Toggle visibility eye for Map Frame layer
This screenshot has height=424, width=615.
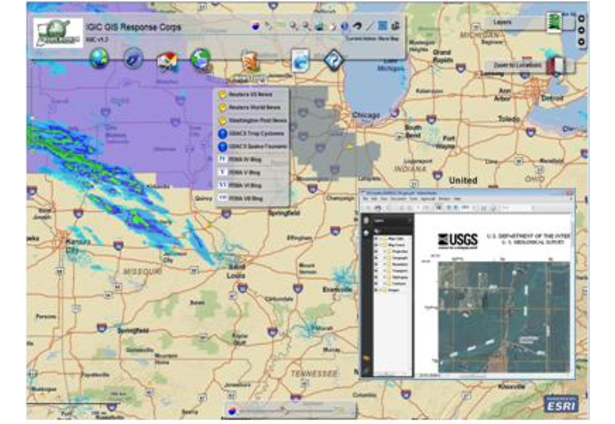[x=376, y=245]
